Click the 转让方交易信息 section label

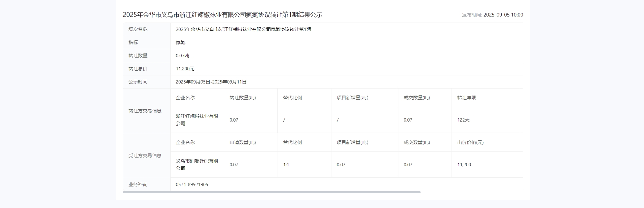pos(145,111)
